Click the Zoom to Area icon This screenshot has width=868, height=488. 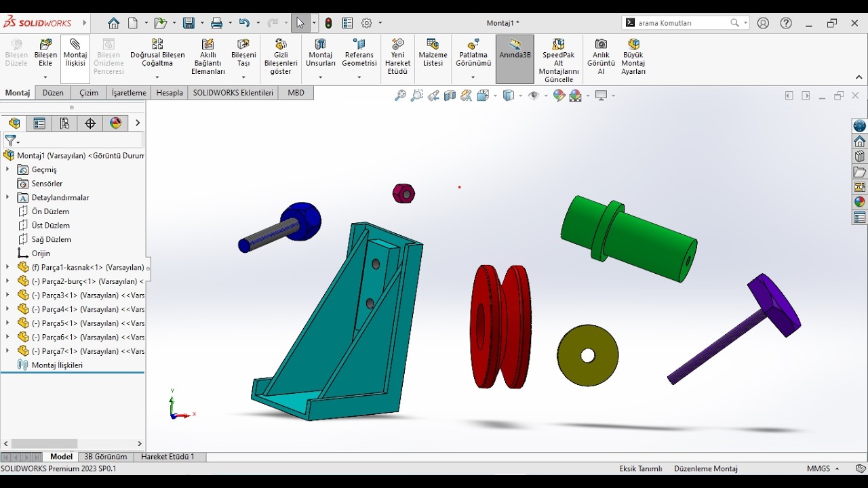coord(416,96)
